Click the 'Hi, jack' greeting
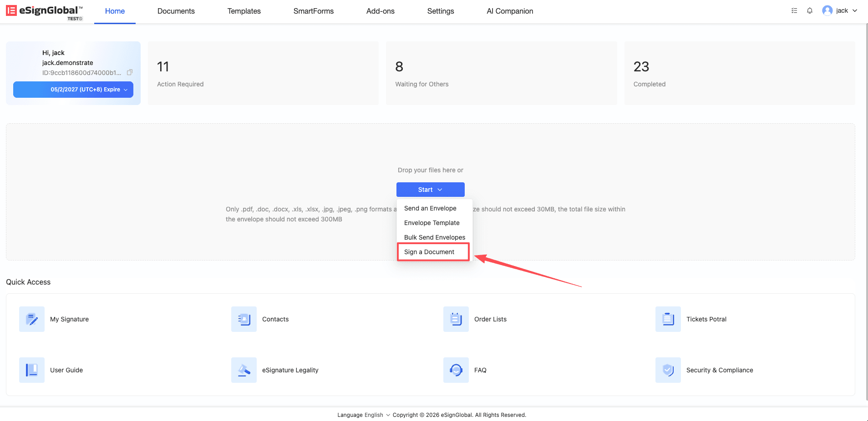This screenshot has height=421, width=868. (53, 53)
